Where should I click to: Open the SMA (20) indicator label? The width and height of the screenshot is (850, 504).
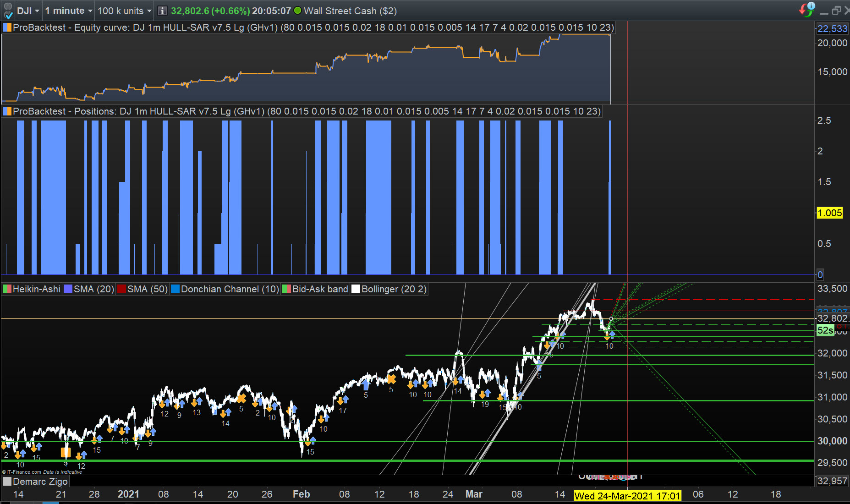point(89,289)
